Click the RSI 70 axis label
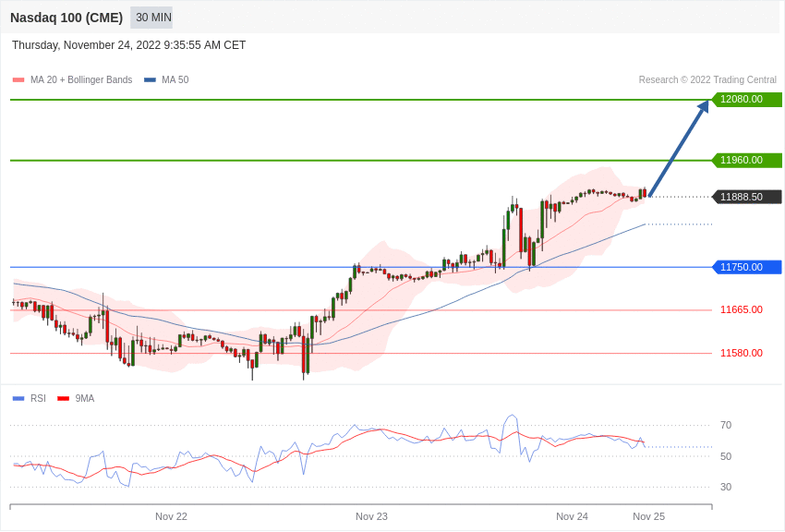 point(726,426)
